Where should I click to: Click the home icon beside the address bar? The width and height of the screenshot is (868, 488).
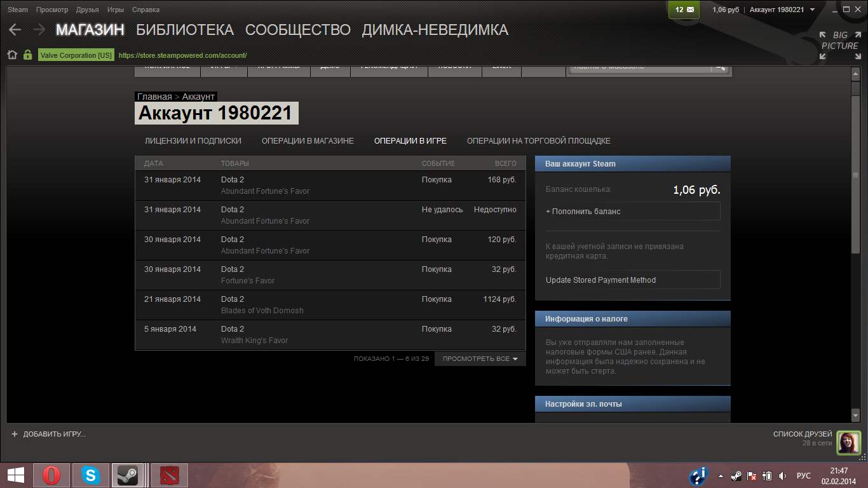pyautogui.click(x=12, y=55)
